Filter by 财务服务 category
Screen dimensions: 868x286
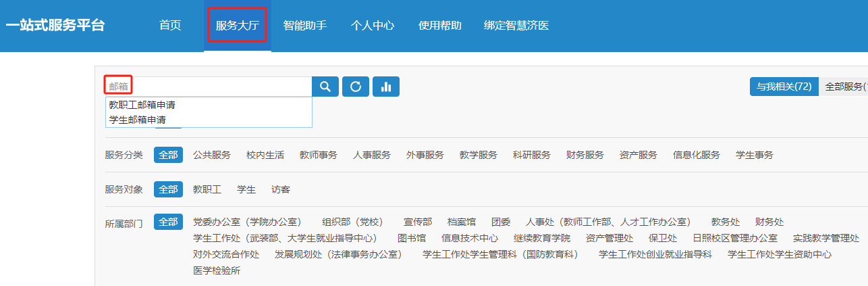585,155
